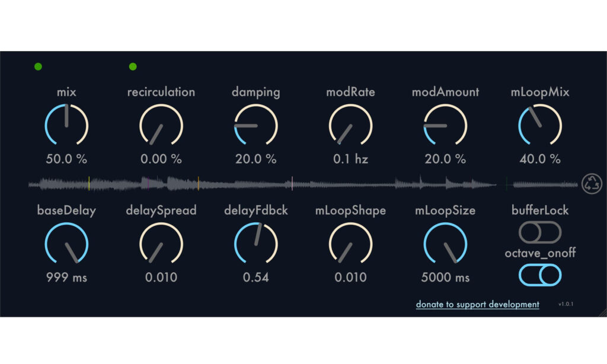Click the modRate knob
This screenshot has width=607, height=364.
point(350,125)
